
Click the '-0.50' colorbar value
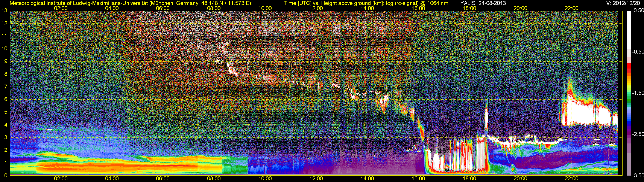[638, 52]
